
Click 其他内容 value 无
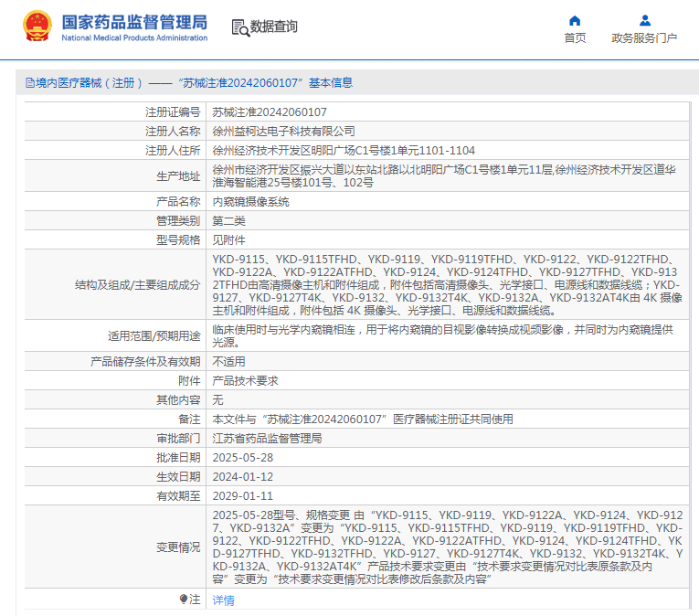pos(217,399)
